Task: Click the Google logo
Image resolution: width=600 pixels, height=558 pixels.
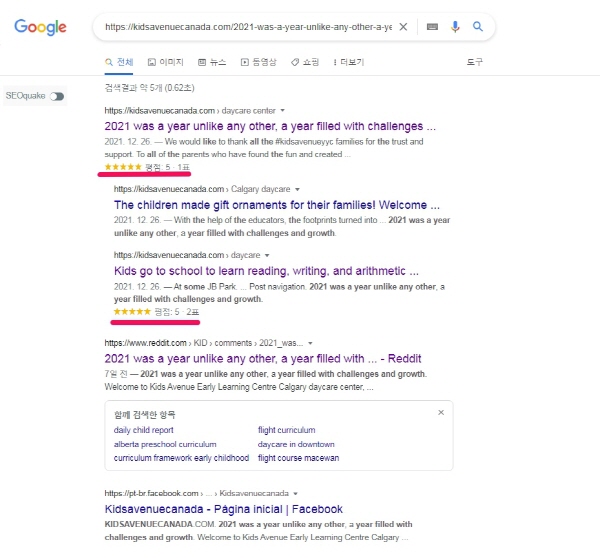Action: (x=40, y=27)
